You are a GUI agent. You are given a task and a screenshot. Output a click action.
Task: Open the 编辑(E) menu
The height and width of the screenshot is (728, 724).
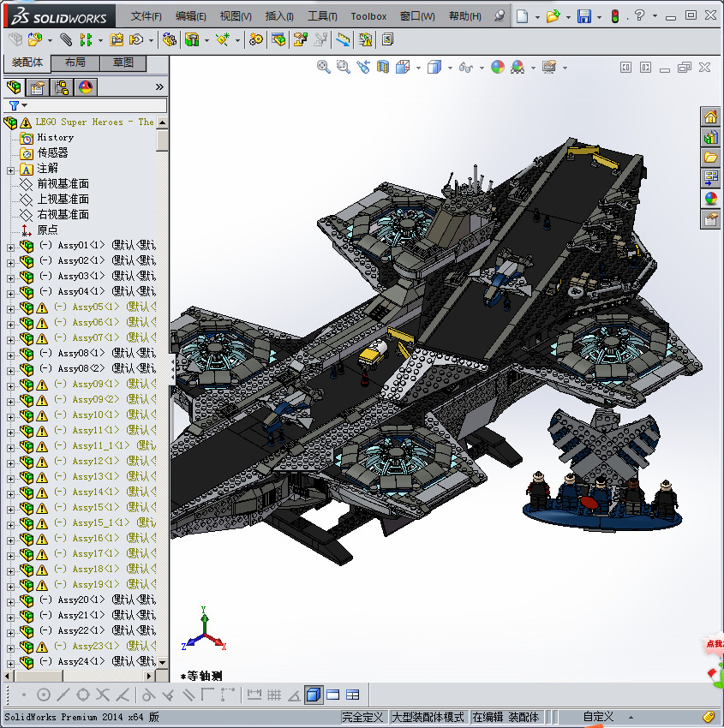pos(191,16)
